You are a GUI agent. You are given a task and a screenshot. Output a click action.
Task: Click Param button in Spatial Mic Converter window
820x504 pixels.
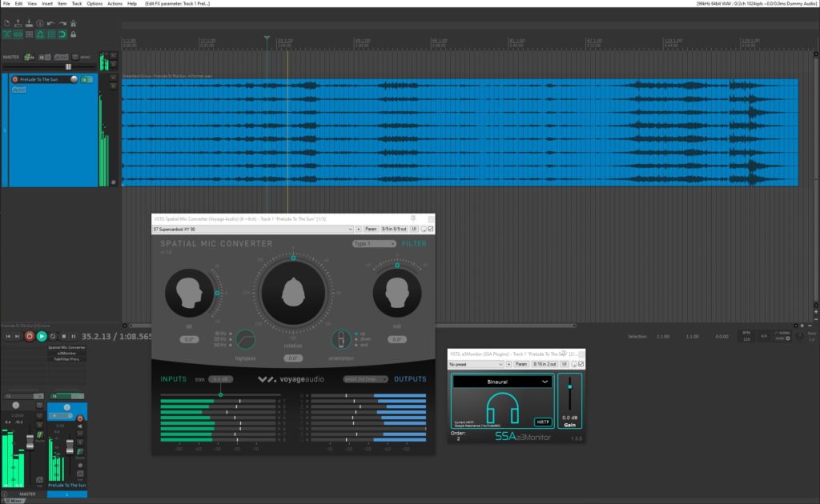click(x=370, y=230)
